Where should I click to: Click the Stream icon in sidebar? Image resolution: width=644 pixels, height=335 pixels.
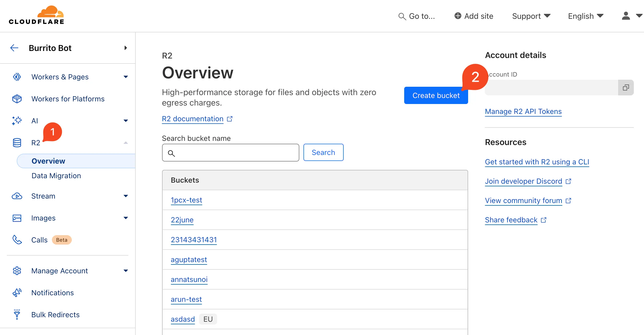[x=17, y=196]
